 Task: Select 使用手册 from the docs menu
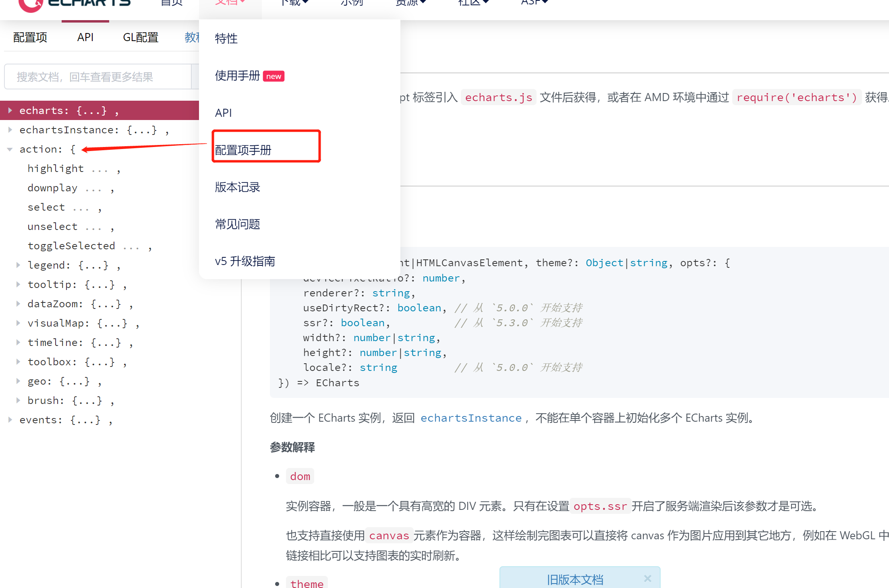pyautogui.click(x=237, y=76)
